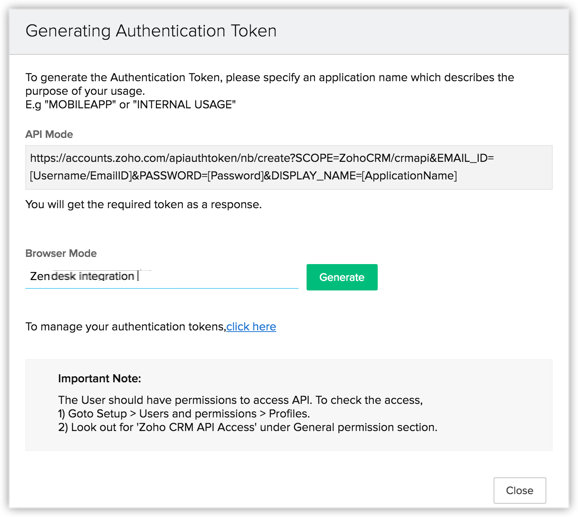This screenshot has height=517, width=578.
Task: Click the 'purpose of your usage' line
Action: point(85,91)
